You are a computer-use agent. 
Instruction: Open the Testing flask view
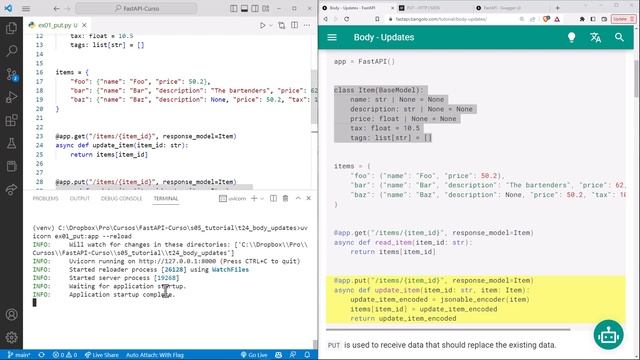(11, 143)
